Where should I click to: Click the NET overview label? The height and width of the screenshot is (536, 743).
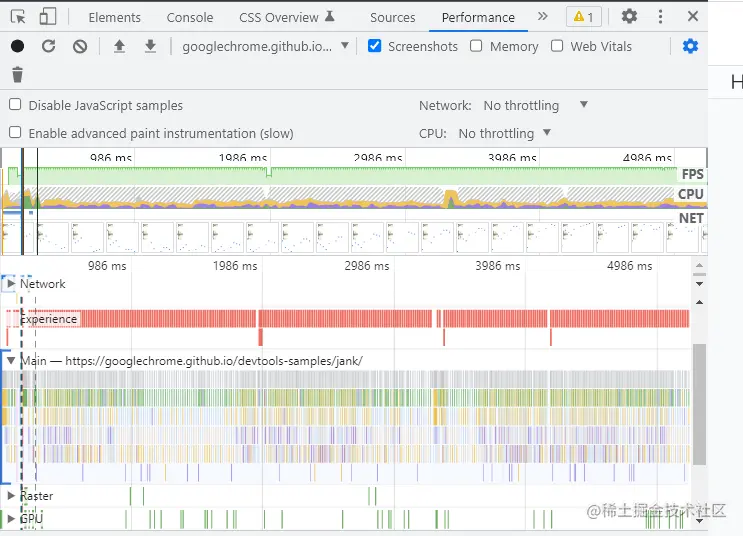pyautogui.click(x=691, y=218)
